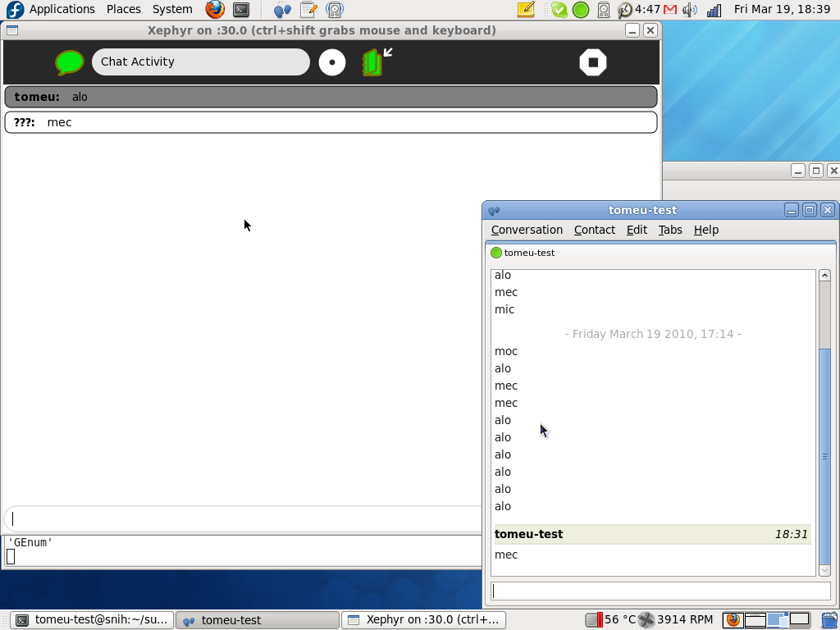
Task: Launch Firefox from the top panel
Action: 215,9
